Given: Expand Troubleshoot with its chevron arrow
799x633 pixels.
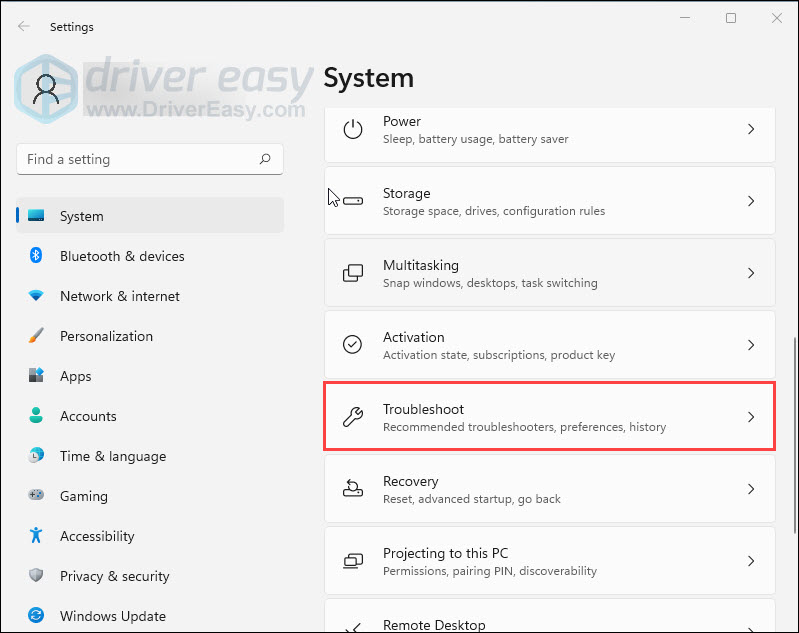Looking at the screenshot, I should tap(751, 417).
